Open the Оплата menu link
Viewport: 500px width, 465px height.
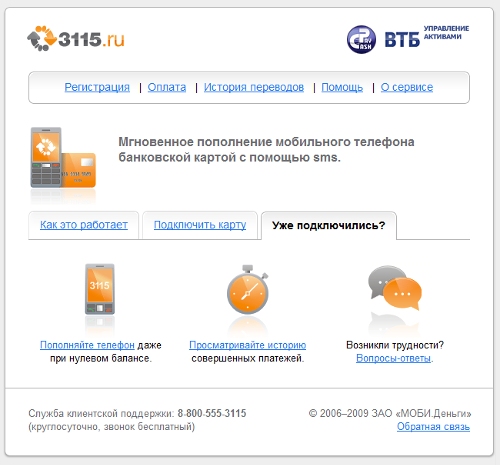167,87
